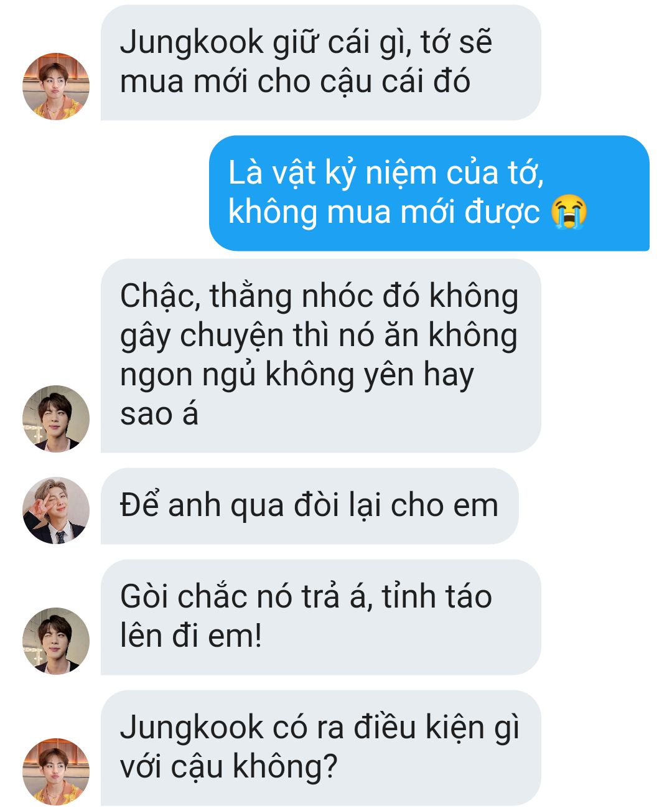Click the words "sao á" in the long message

point(159,415)
